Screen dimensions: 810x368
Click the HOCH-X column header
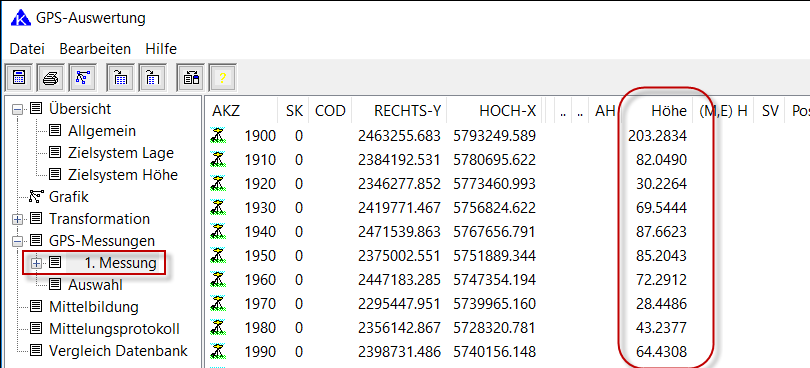coord(508,111)
